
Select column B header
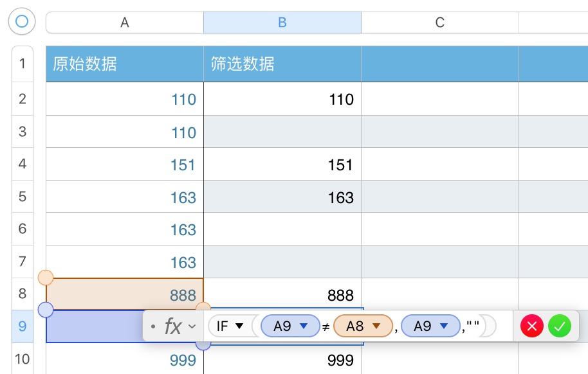282,22
